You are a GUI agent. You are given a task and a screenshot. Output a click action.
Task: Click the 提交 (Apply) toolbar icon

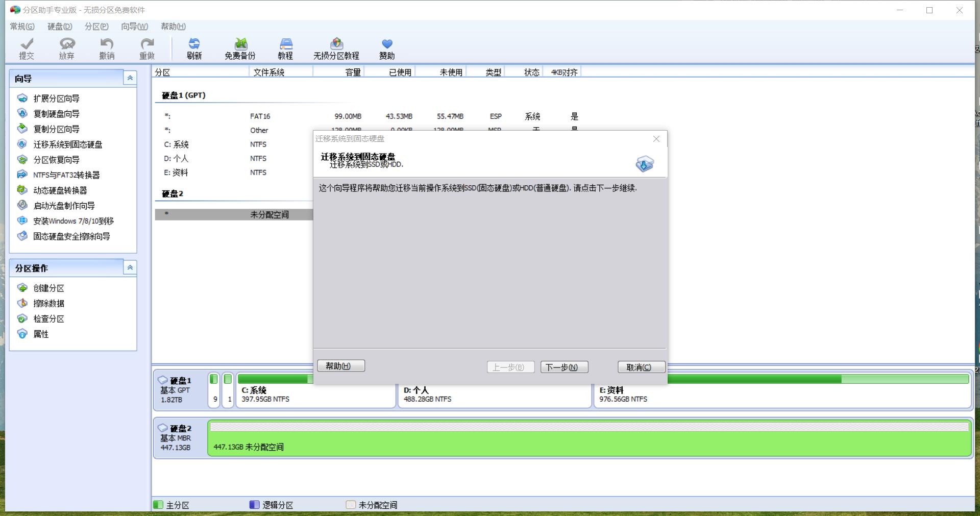click(x=27, y=48)
